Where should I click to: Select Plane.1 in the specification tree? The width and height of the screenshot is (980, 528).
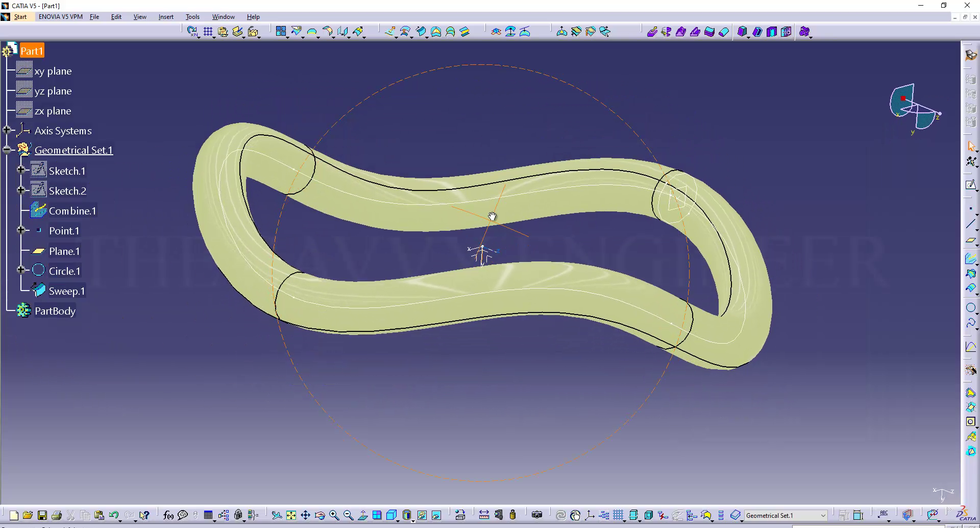click(64, 251)
